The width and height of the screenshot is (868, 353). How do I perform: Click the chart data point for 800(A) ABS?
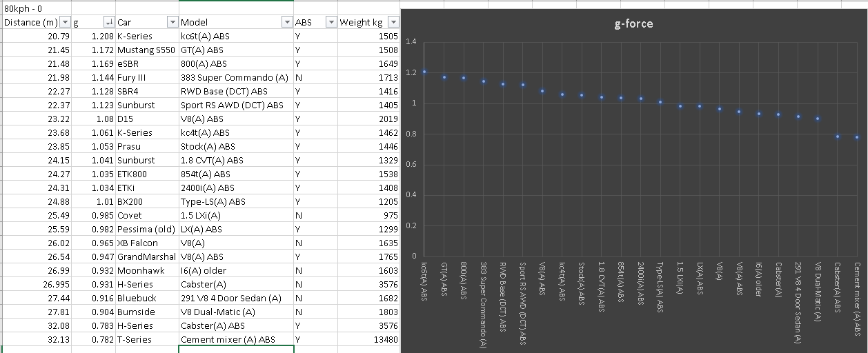point(464,77)
